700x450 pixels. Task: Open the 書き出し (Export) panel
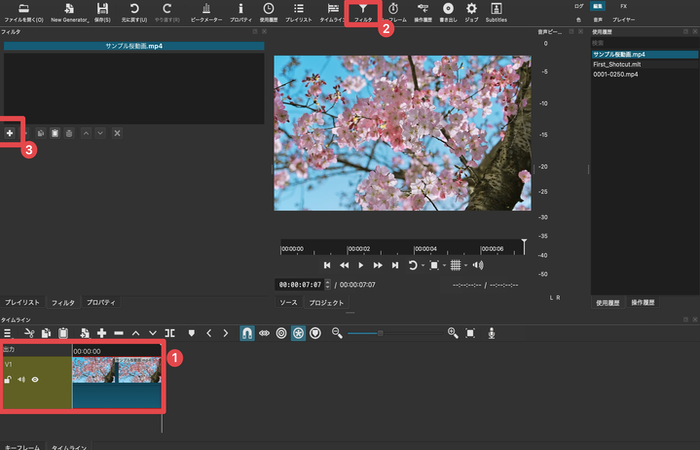click(x=448, y=12)
